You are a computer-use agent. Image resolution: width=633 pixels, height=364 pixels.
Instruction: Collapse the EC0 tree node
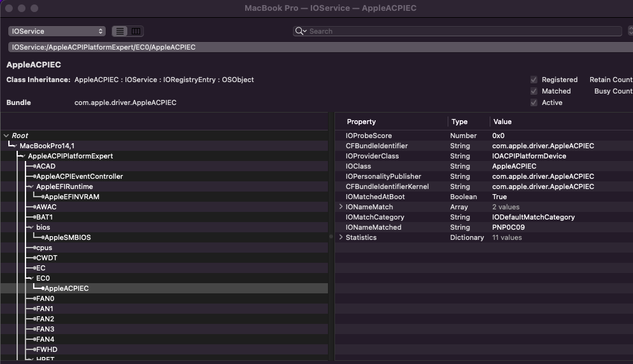click(31, 279)
